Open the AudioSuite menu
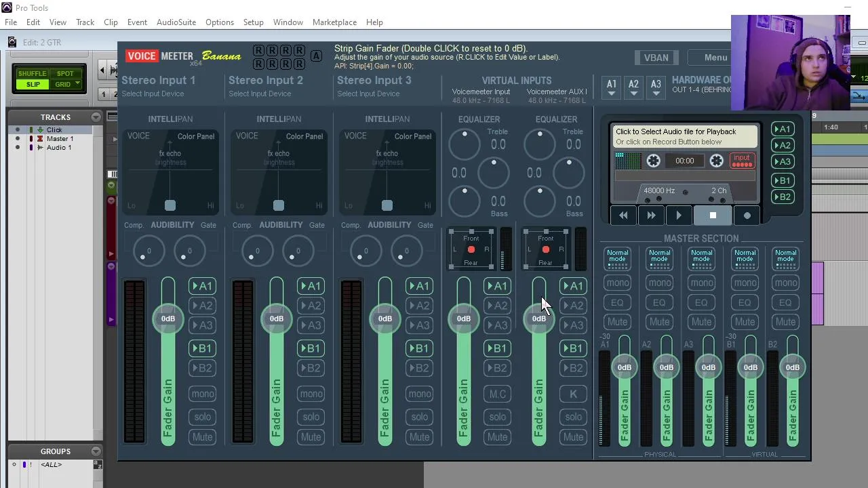This screenshot has height=488, width=868. tap(176, 22)
